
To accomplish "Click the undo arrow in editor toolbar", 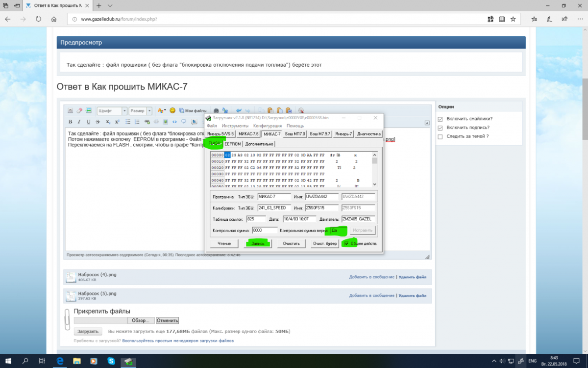I will coord(239,110).
